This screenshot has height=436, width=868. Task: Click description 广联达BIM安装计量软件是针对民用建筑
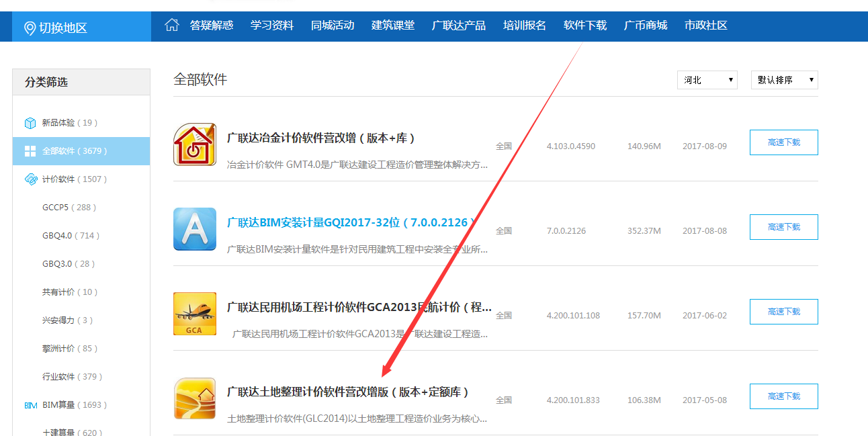pyautogui.click(x=357, y=249)
